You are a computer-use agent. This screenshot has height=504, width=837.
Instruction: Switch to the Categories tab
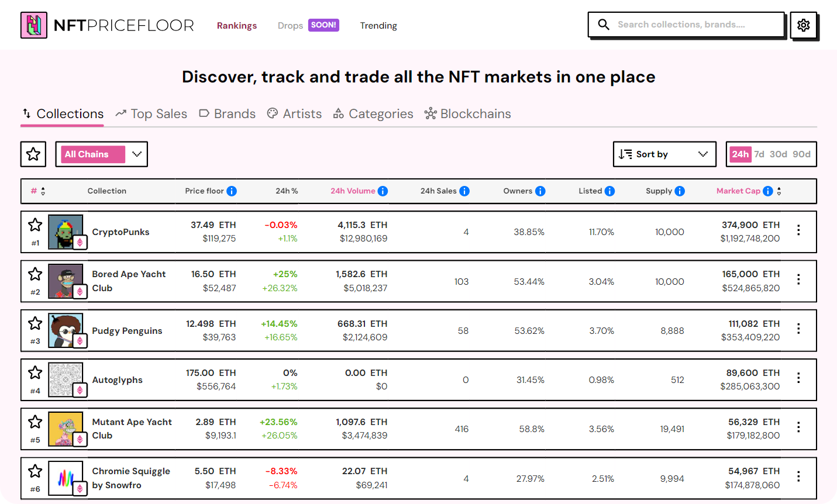(373, 113)
